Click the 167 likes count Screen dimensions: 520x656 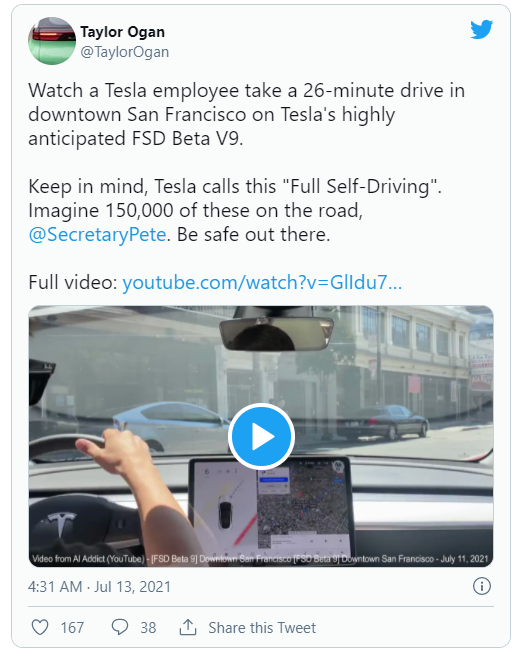click(x=72, y=628)
